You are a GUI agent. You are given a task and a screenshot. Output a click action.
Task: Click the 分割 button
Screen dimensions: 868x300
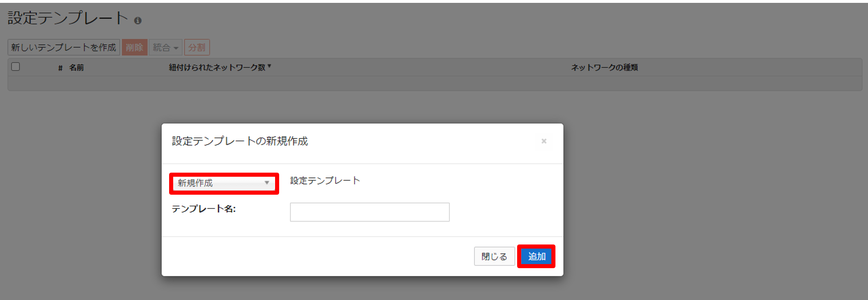tap(197, 47)
